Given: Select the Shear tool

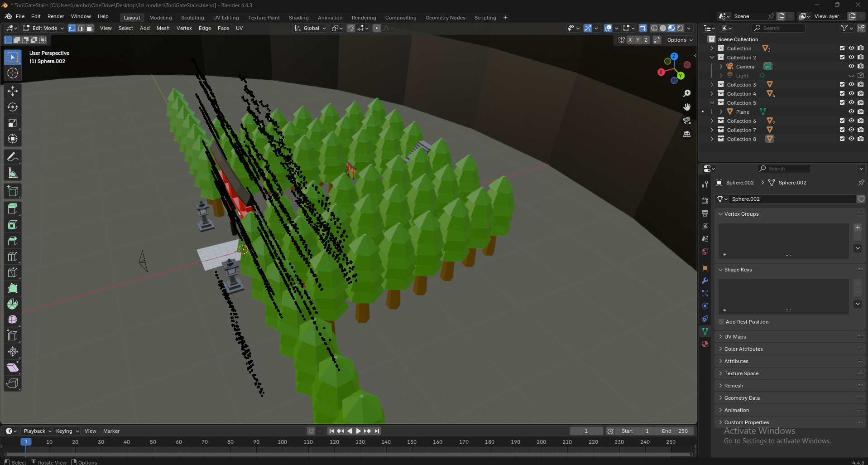Looking at the screenshot, I should tap(13, 368).
